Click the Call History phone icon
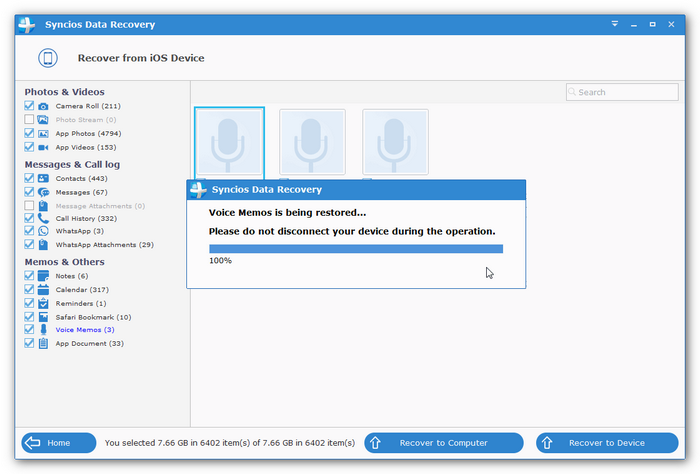Image resolution: width=700 pixels, height=474 pixels. pos(43,218)
